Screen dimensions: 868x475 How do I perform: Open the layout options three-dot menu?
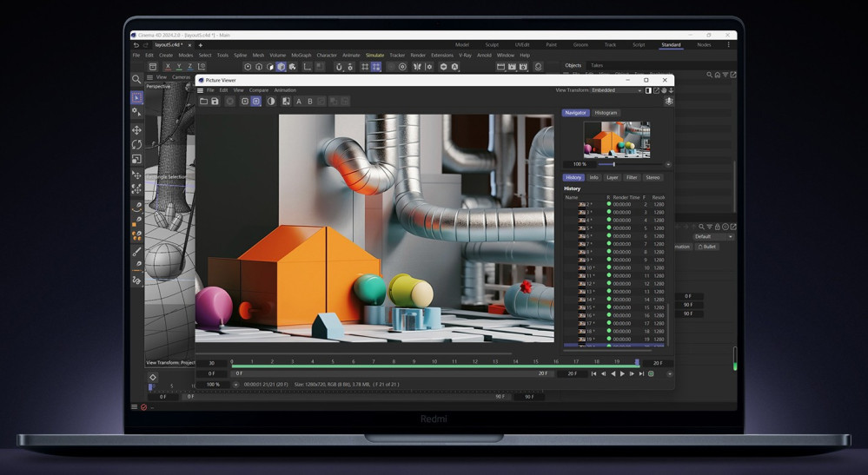728,45
